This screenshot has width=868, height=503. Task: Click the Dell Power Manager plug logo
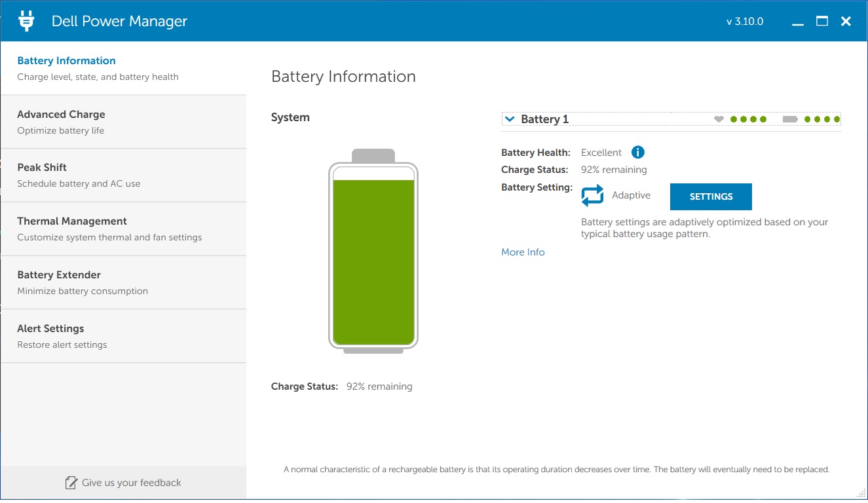pyautogui.click(x=26, y=21)
